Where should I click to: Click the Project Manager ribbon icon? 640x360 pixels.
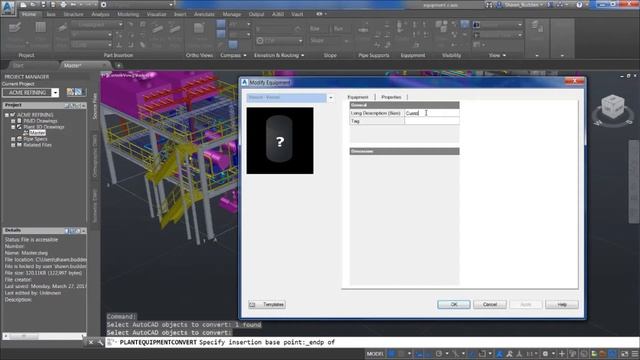pyautogui.click(x=15, y=28)
